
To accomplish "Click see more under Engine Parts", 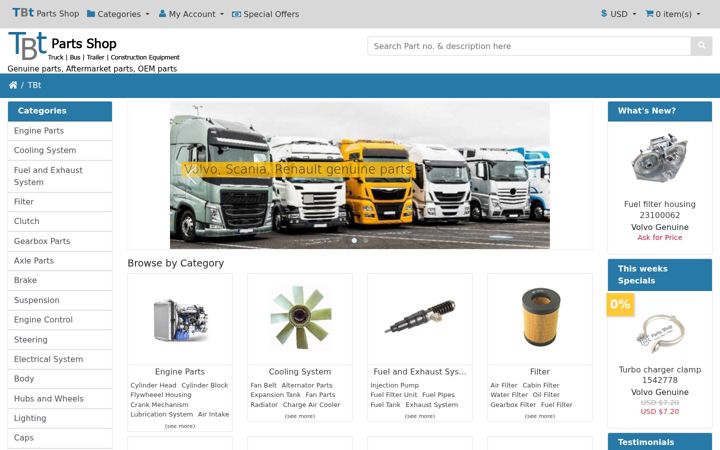I will (x=180, y=426).
